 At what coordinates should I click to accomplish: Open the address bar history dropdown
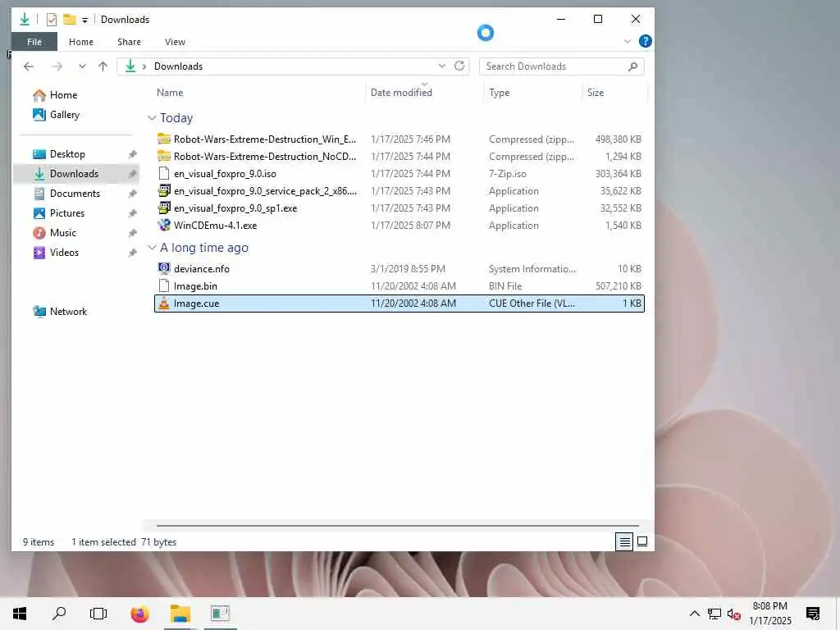(442, 66)
